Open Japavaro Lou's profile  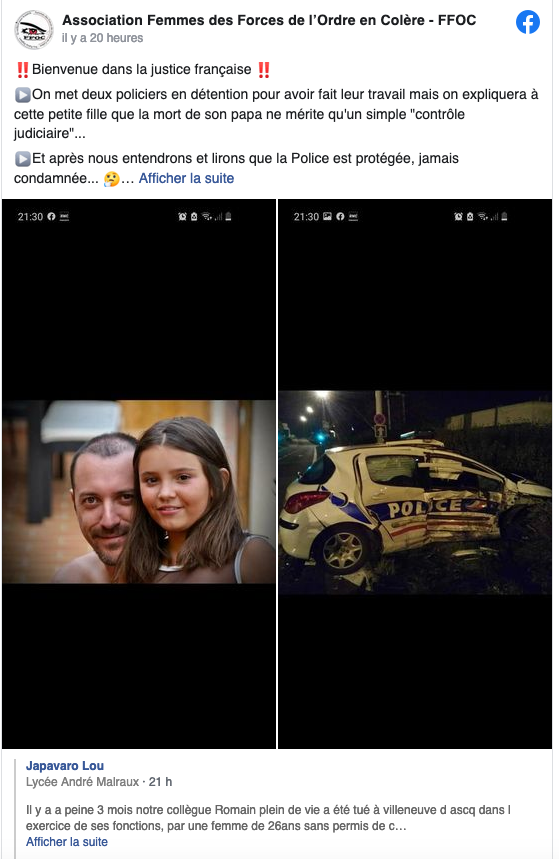click(65, 766)
